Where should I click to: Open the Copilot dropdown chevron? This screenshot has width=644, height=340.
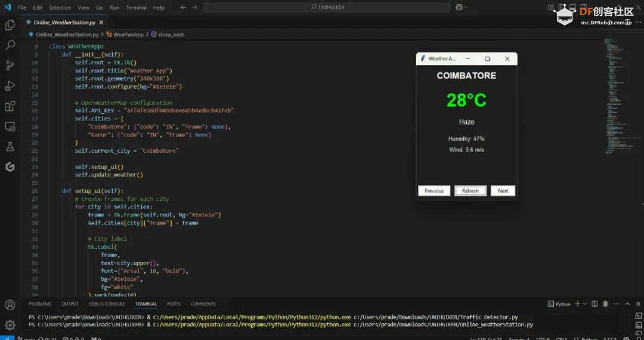pos(466,7)
